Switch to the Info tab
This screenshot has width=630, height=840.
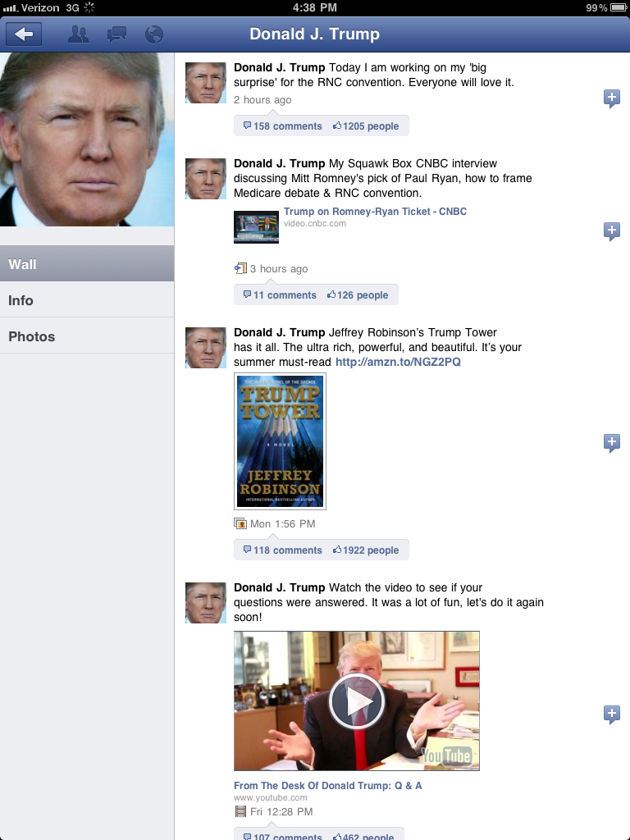[x=87, y=300]
